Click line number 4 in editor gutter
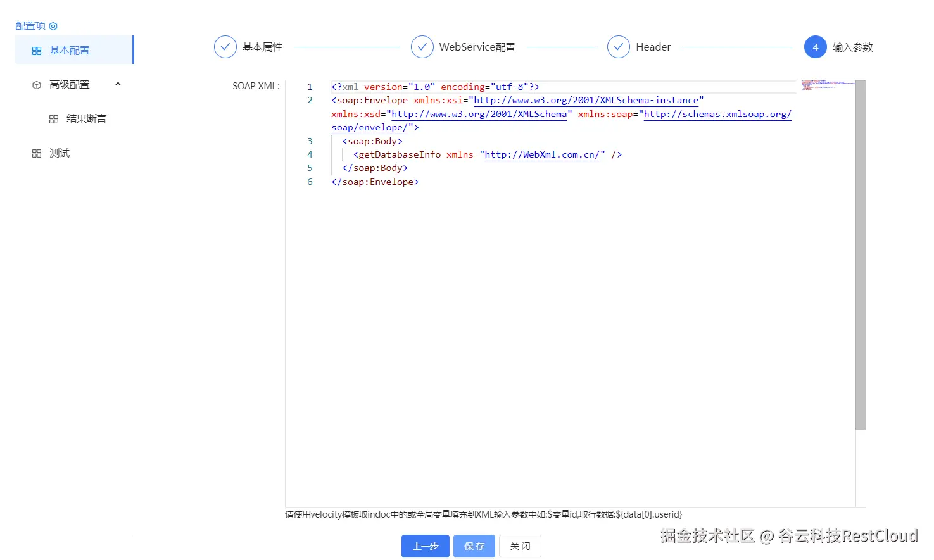934x560 pixels. tap(310, 154)
